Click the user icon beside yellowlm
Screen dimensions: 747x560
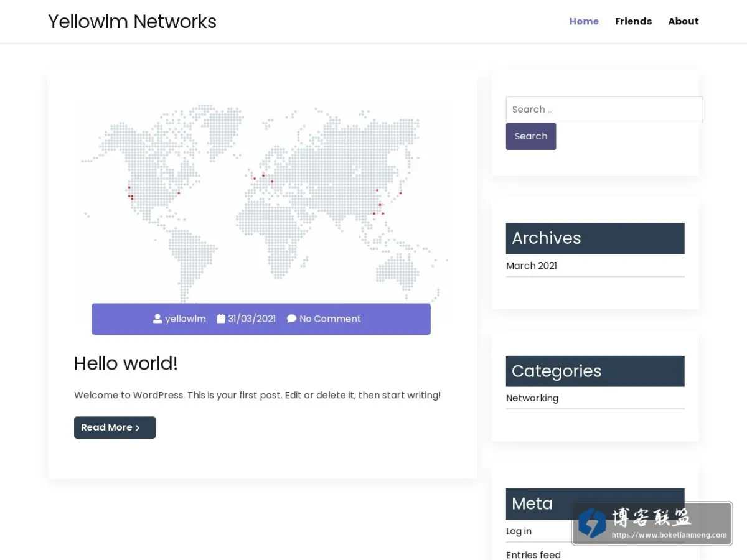point(157,319)
